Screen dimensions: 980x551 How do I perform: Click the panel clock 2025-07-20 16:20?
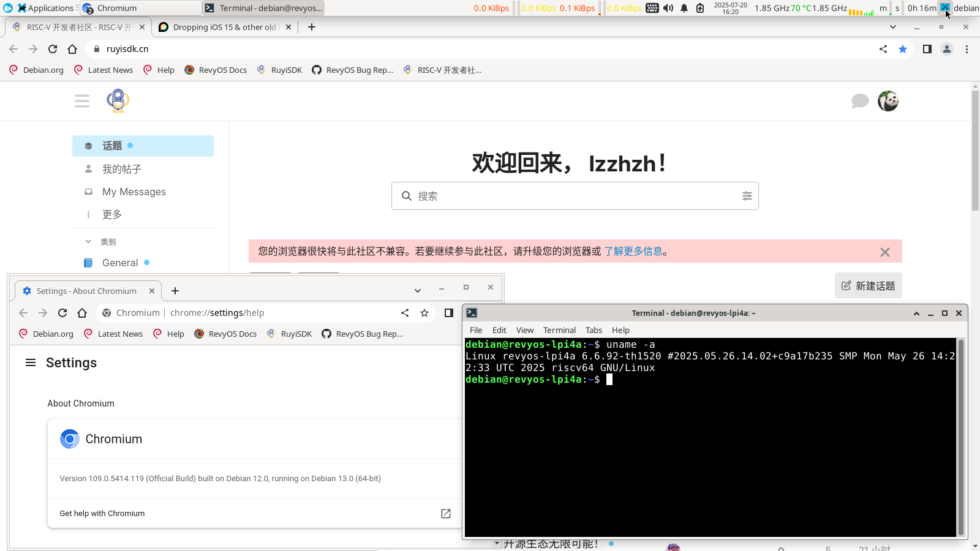[x=731, y=8]
